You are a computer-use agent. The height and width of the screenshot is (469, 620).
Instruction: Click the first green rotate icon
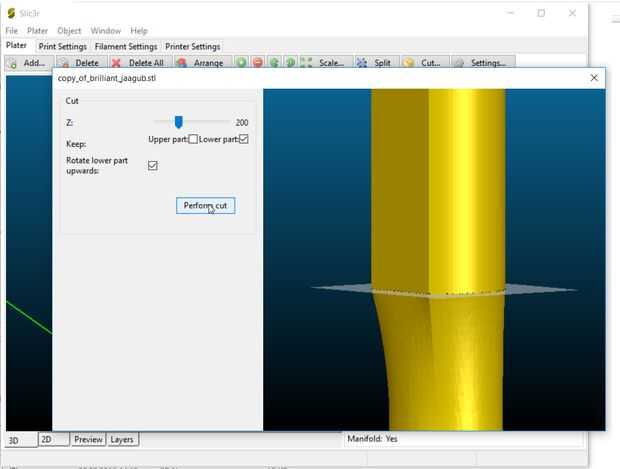tap(274, 62)
